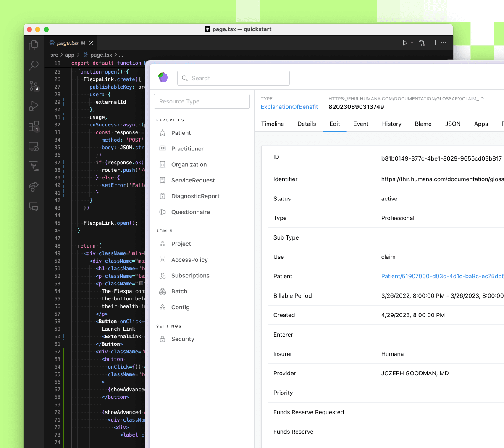The height and width of the screenshot is (448, 504).
Task: Click the Batch boxes icon
Action: coord(163,291)
